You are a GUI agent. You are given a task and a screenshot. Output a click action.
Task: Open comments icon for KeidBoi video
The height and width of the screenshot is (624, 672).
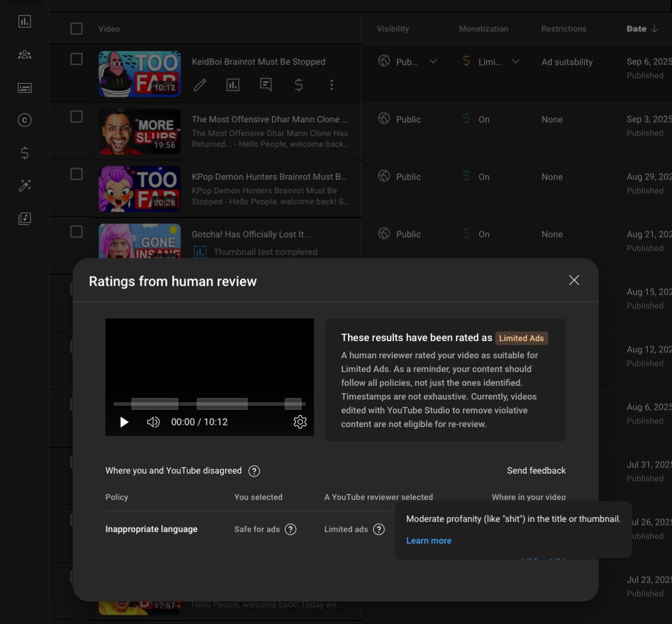click(266, 85)
